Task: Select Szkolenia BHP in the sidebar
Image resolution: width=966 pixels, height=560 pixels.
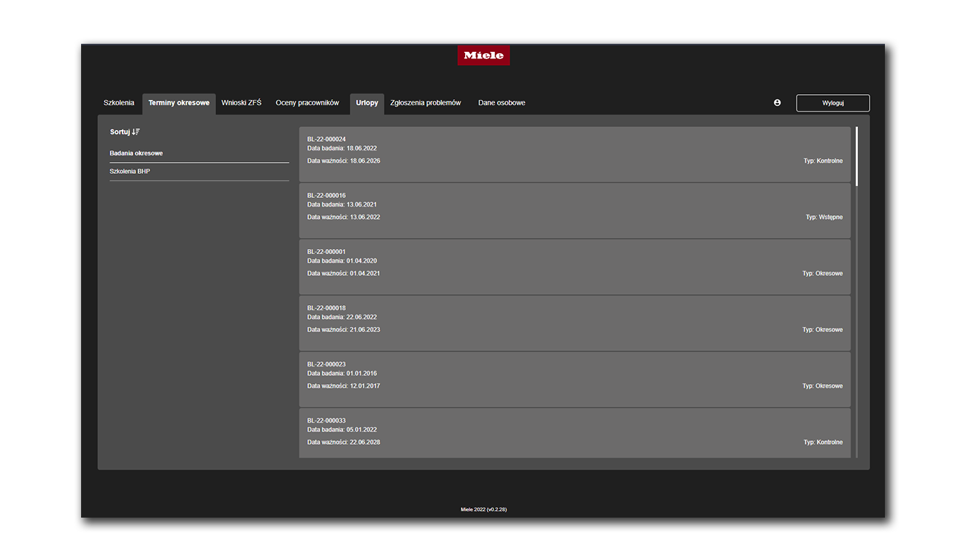Action: pos(199,172)
